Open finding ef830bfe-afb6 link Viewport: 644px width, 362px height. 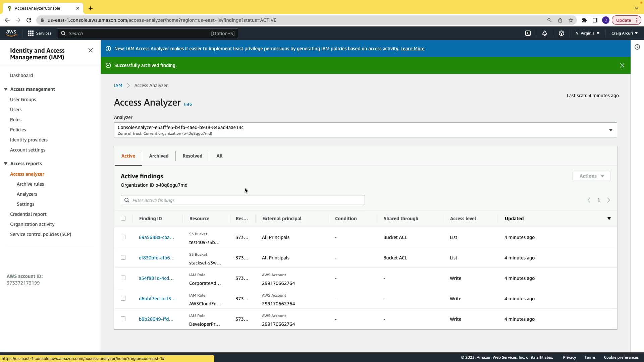156,258
